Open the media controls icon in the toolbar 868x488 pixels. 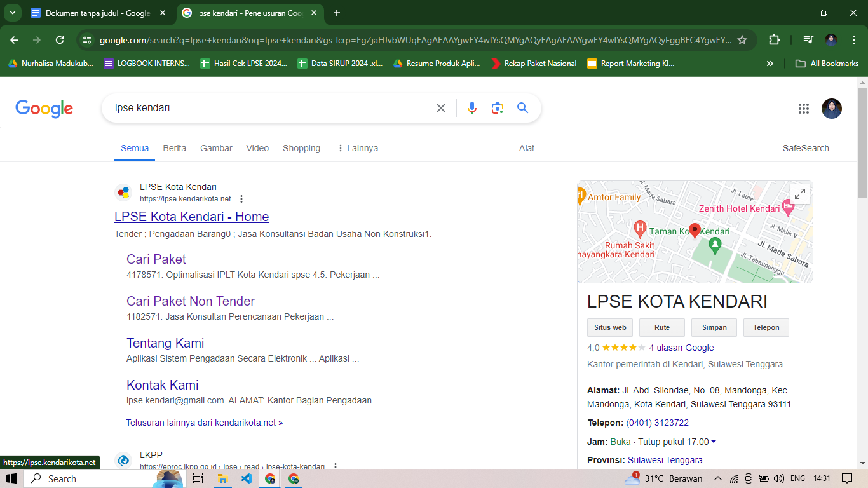808,40
